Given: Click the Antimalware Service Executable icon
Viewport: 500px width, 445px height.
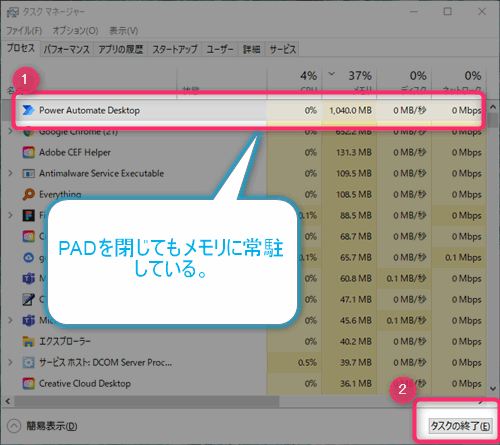Looking at the screenshot, I should 28,173.
